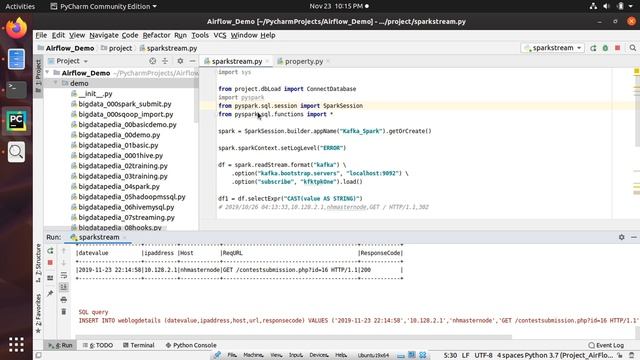
Task: Switch to the property.py editor tab
Action: point(303,61)
